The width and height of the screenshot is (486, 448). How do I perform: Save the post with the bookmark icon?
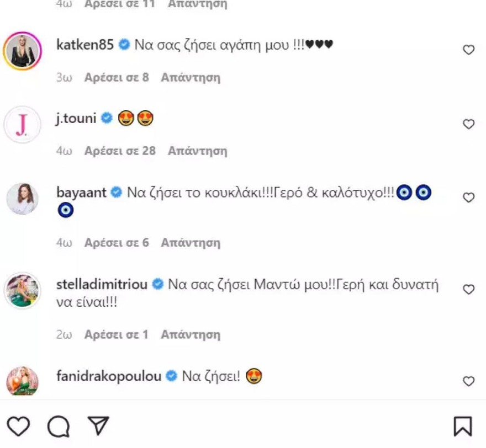[x=463, y=426]
